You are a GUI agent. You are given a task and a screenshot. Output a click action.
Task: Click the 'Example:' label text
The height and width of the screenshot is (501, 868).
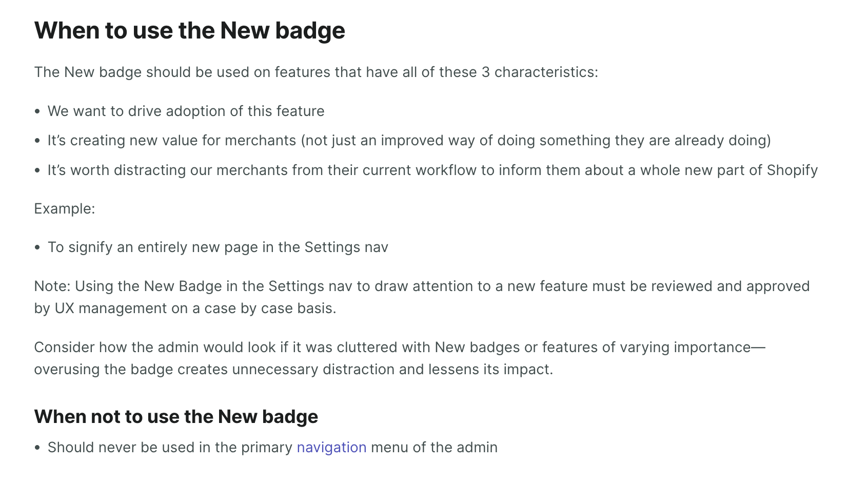65,208
